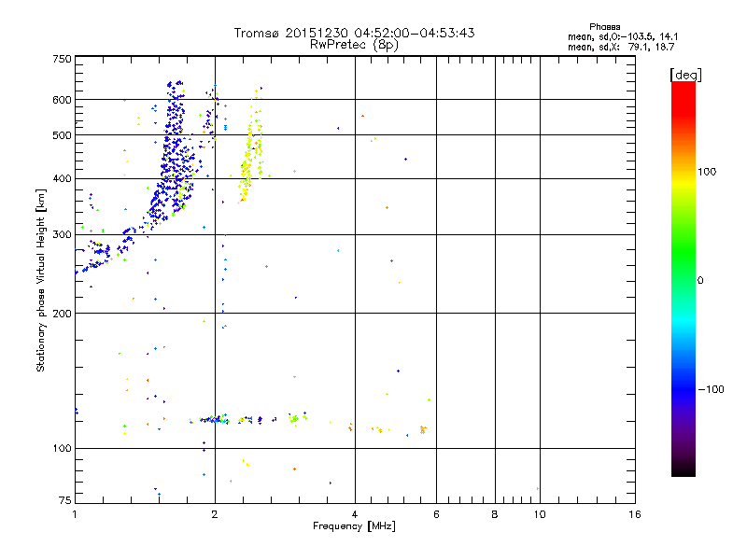Click the "Frequency [MHz]" x-axis title
Screen dimensions: 747x560
354,526
